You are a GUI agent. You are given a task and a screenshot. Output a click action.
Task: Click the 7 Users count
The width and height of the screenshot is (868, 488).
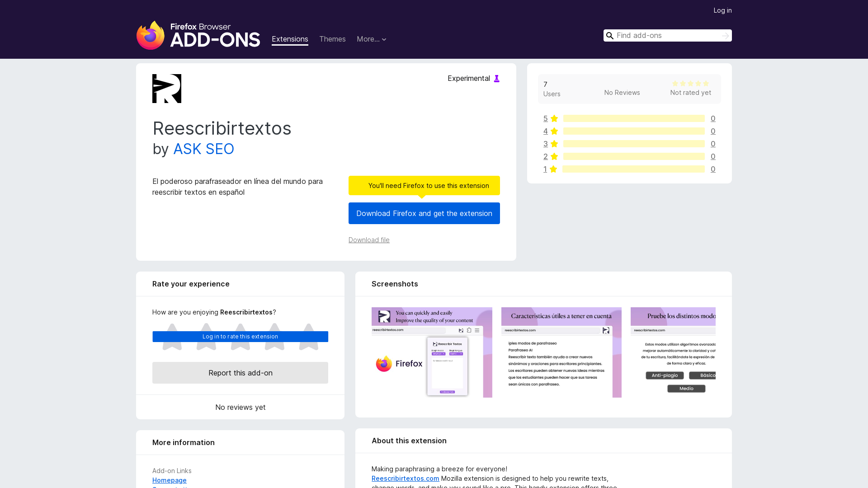click(x=552, y=89)
